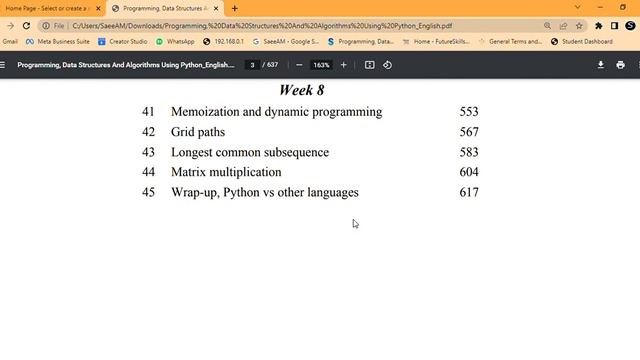Rotate the PDF counterclockwise
The width and height of the screenshot is (640, 360).
[387, 65]
